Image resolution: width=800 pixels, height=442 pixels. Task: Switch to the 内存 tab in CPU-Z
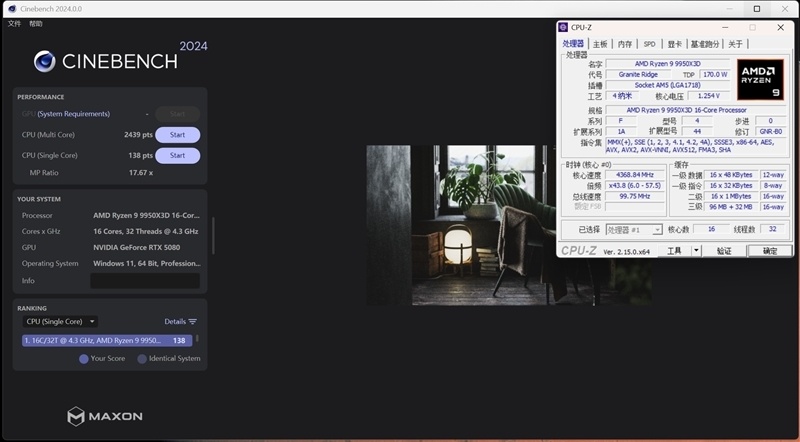pos(624,44)
